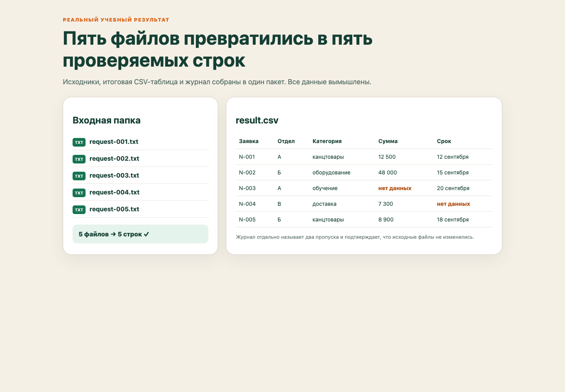
Task: Click the TXT badge beside request-004.txt
Action: [x=79, y=193]
